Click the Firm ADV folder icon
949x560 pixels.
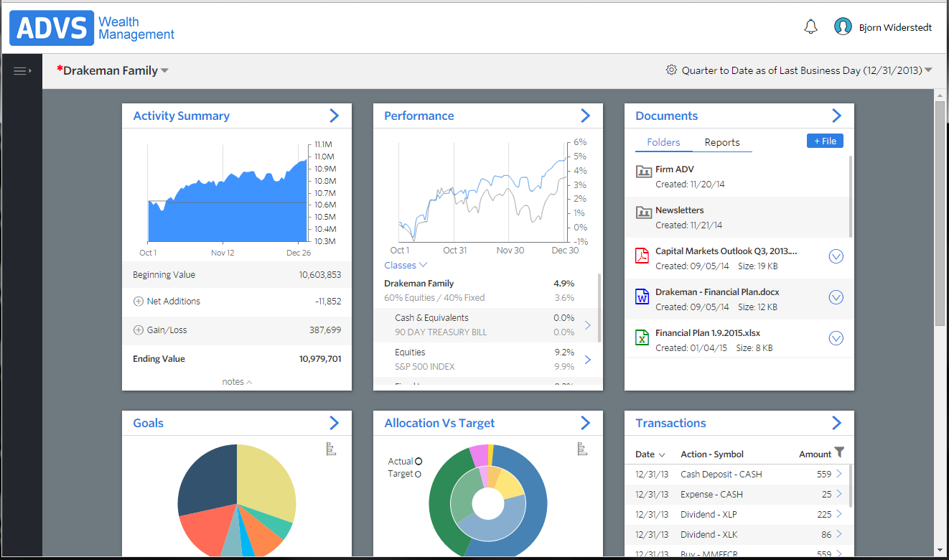coord(643,171)
